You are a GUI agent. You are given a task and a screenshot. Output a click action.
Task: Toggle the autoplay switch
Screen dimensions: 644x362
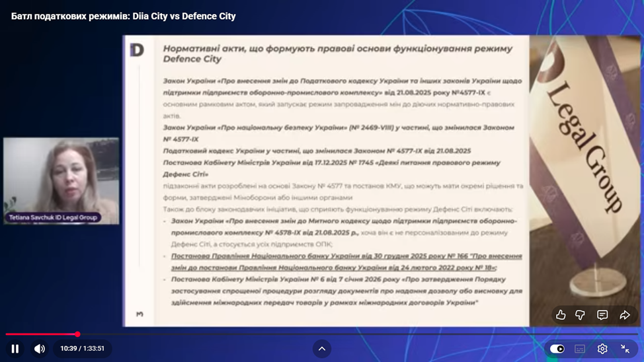tap(557, 349)
